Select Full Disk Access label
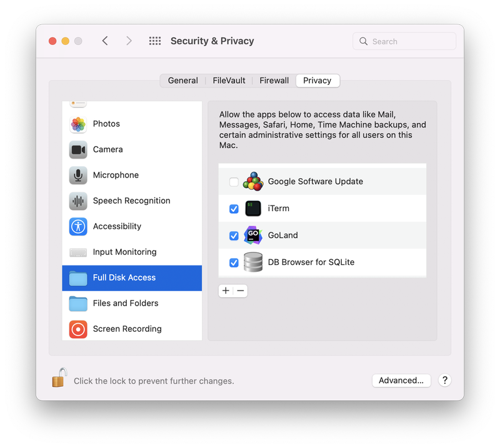This screenshot has width=500, height=448. pyautogui.click(x=124, y=277)
